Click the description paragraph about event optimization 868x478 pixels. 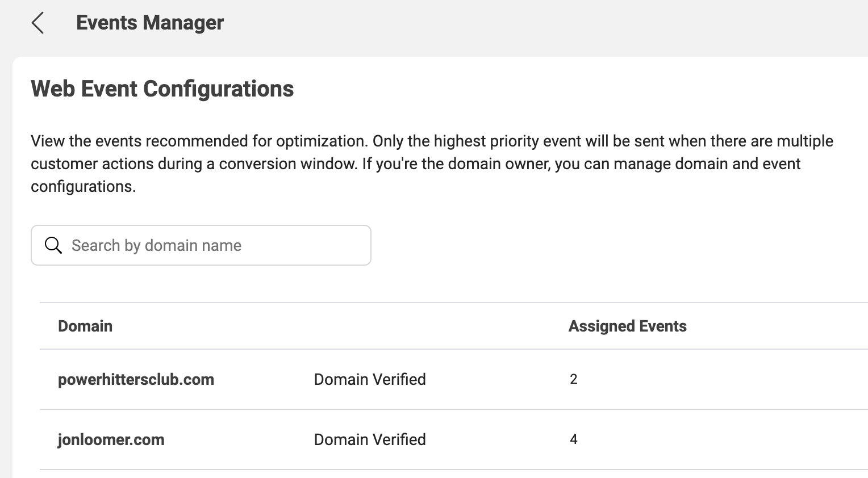[432, 163]
